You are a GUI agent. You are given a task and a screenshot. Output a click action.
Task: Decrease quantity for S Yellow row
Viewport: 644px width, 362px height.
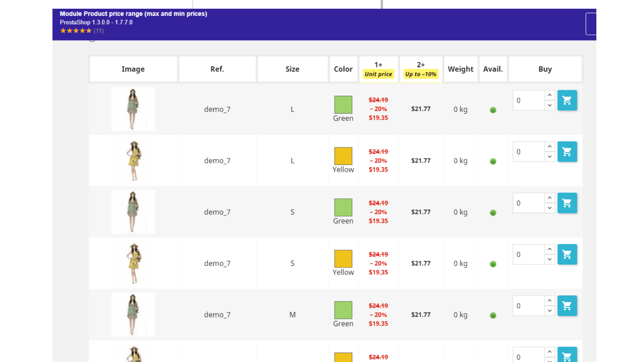[x=549, y=259]
